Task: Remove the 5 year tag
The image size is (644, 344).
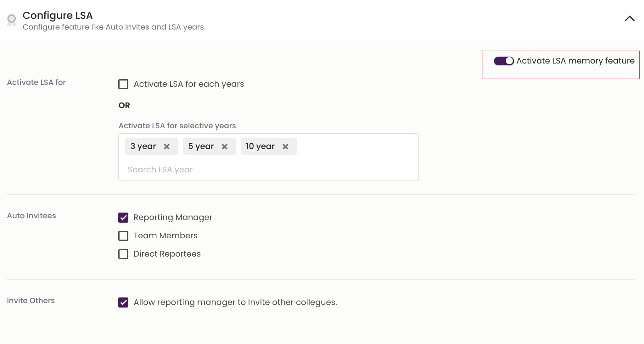Action: click(225, 147)
